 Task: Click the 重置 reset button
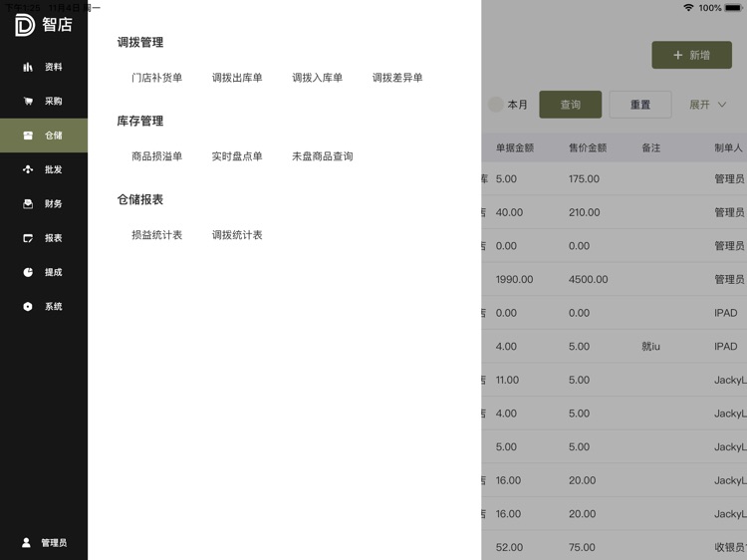pyautogui.click(x=640, y=105)
